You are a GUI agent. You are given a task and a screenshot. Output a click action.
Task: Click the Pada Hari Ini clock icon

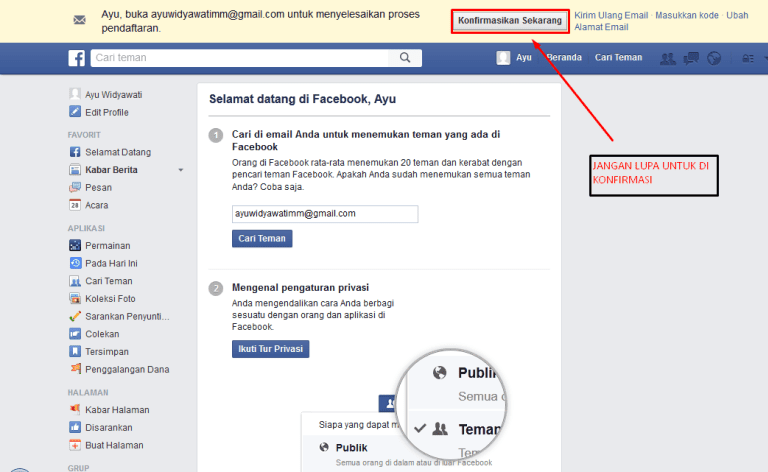(74, 263)
